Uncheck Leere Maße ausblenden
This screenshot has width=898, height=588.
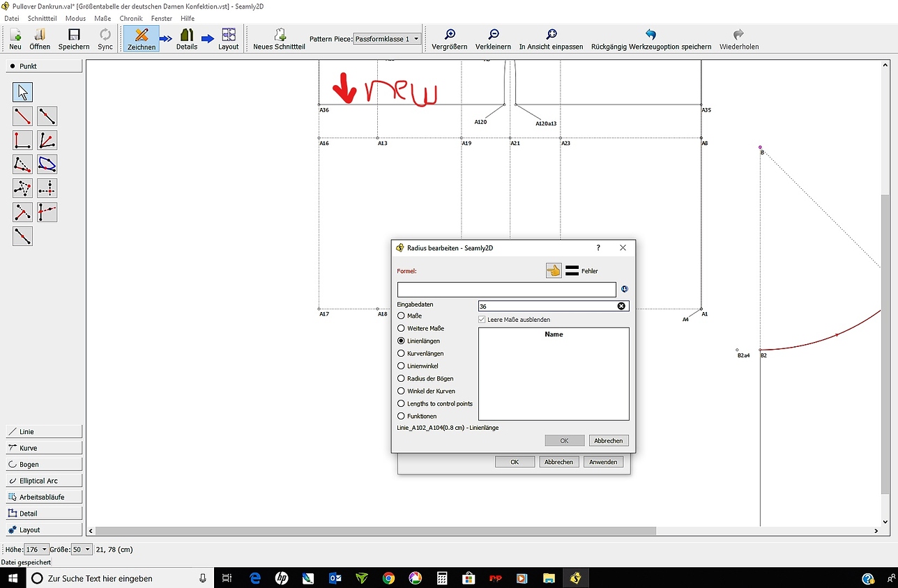(481, 318)
